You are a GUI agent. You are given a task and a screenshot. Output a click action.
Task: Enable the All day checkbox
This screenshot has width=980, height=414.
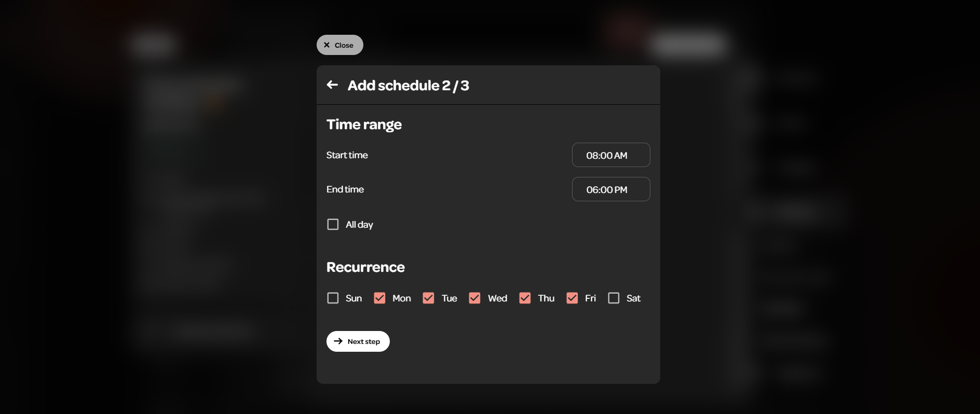pos(333,224)
